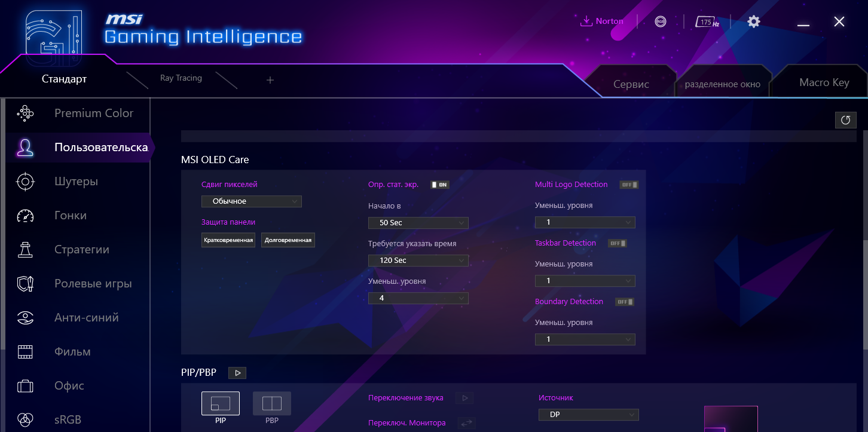Open the 120 Sec time dropdown
Viewport: 868px width, 432px height.
418,261
